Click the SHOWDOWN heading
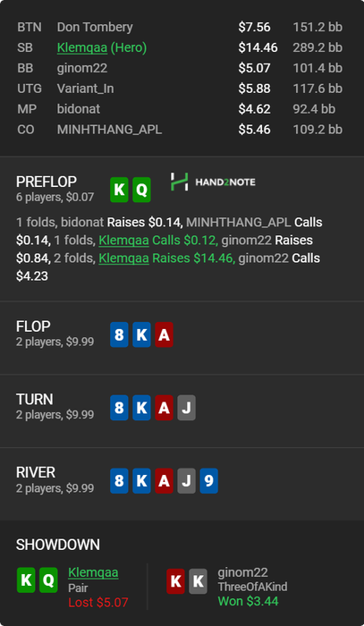The image size is (364, 626). pos(58,545)
